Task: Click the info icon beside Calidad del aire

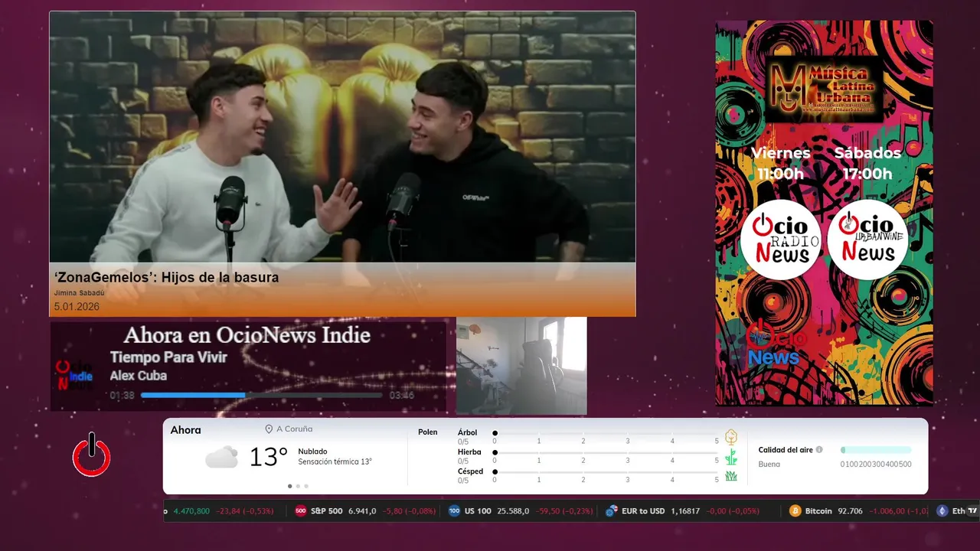Action: pos(819,450)
